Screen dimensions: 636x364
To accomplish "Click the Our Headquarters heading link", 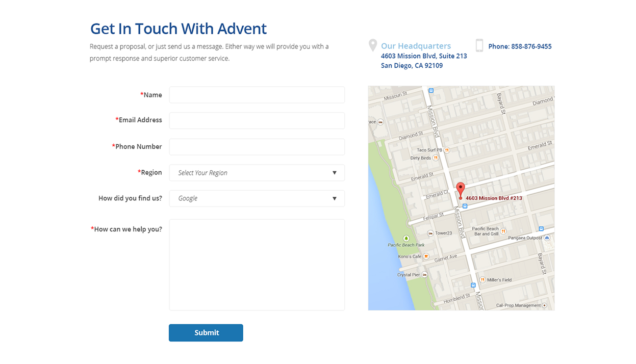I will [416, 46].
